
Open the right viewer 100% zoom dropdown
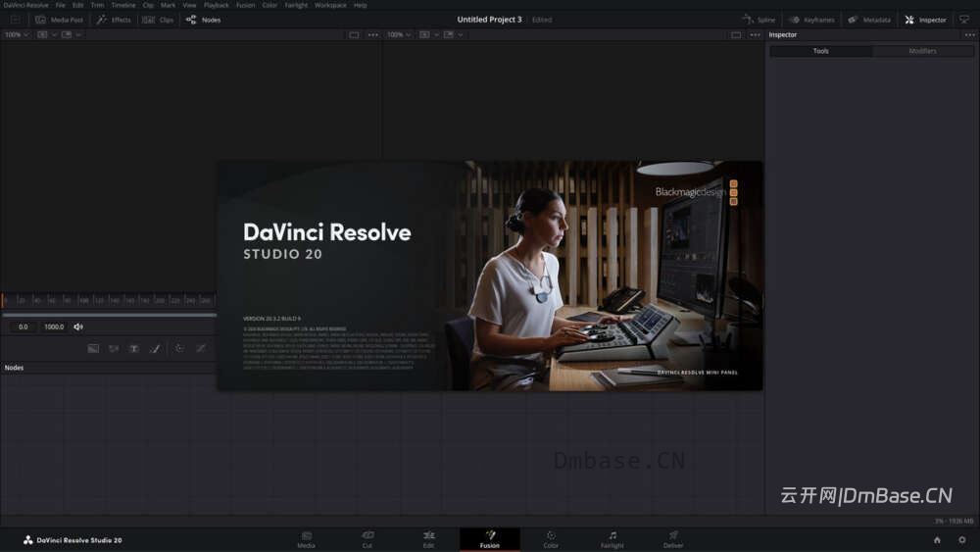(399, 34)
